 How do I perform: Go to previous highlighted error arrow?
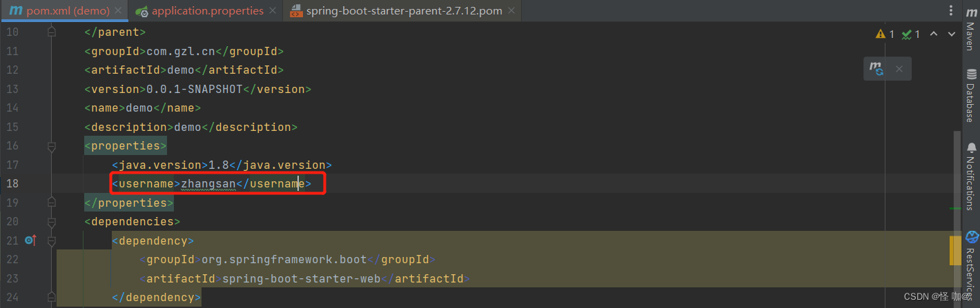point(934,34)
